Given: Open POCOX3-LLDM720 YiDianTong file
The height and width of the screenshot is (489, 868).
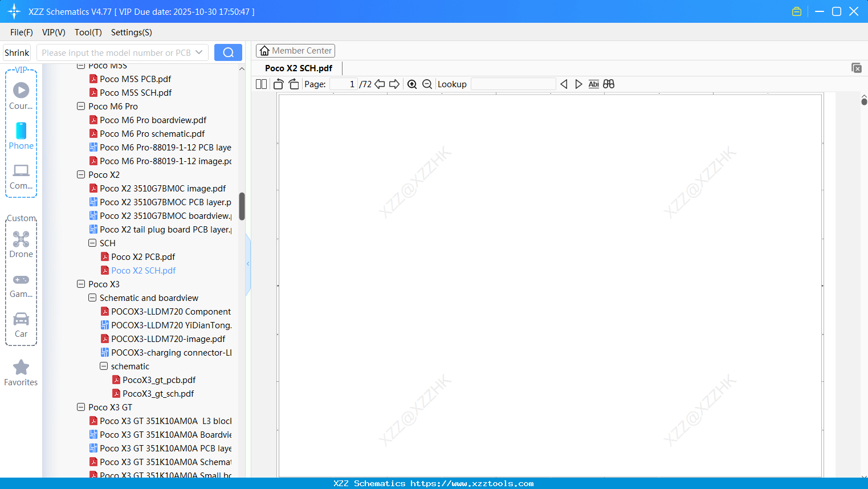Looking at the screenshot, I should (171, 325).
